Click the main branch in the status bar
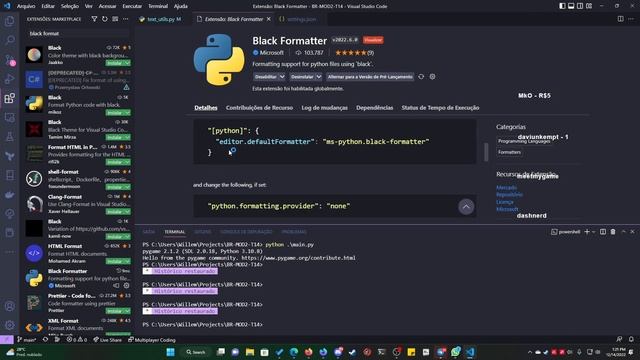The image size is (640, 360). click(26, 340)
